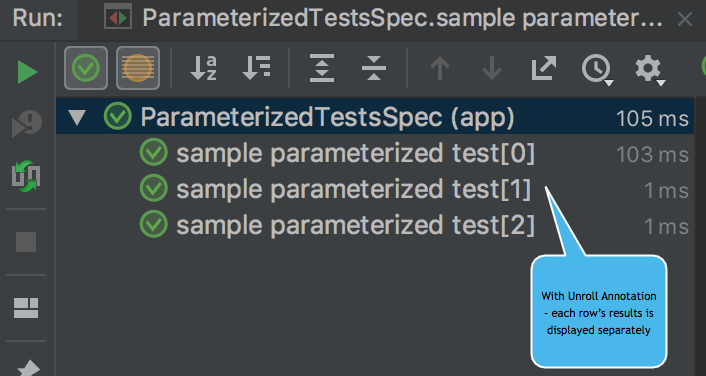Collapse the ParameterizedTestsSpec tree node

77,117
